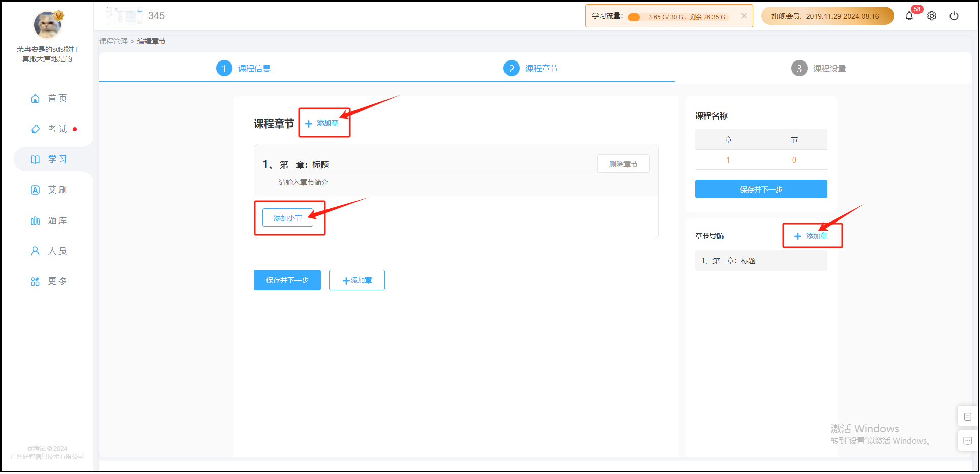Open 题库 sidebar item

[x=49, y=220]
